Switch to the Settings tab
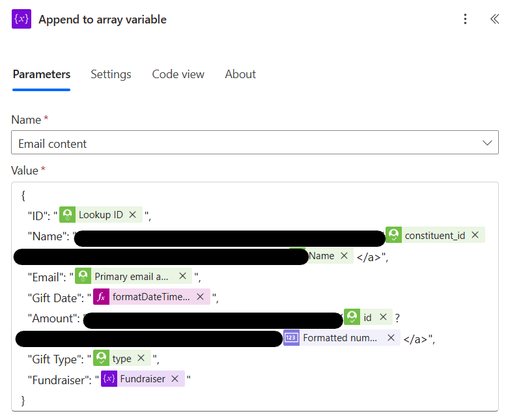The image size is (506, 420). coord(111,74)
